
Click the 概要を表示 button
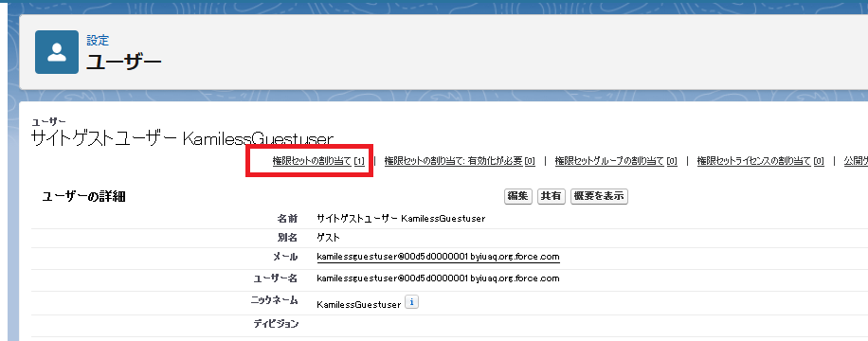[x=599, y=196]
